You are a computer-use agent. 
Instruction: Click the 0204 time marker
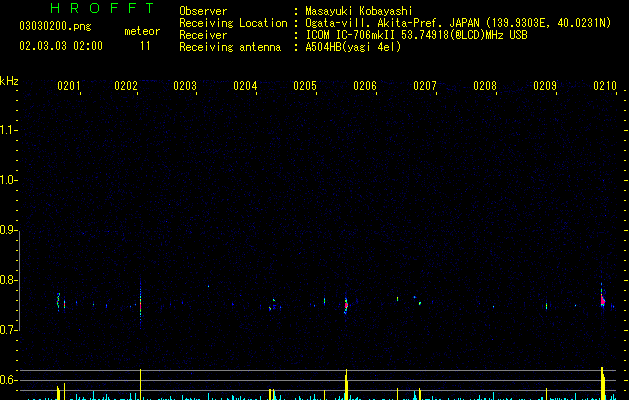pos(245,86)
